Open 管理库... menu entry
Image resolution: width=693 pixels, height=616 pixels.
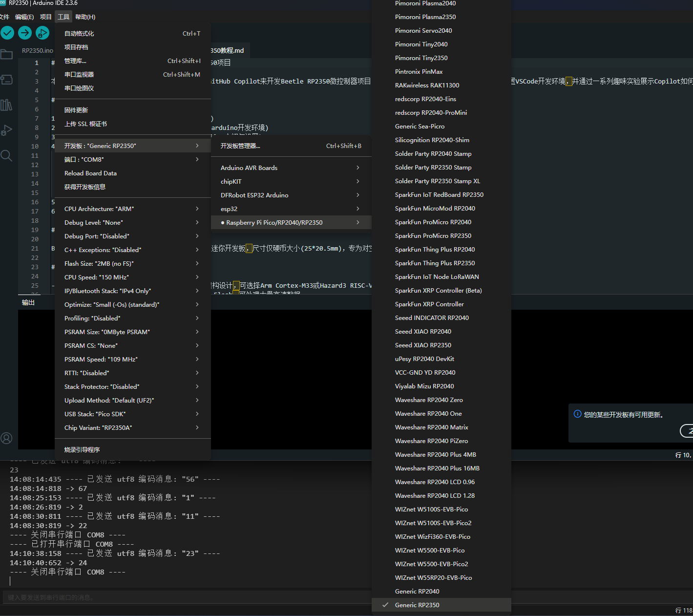[133, 61]
